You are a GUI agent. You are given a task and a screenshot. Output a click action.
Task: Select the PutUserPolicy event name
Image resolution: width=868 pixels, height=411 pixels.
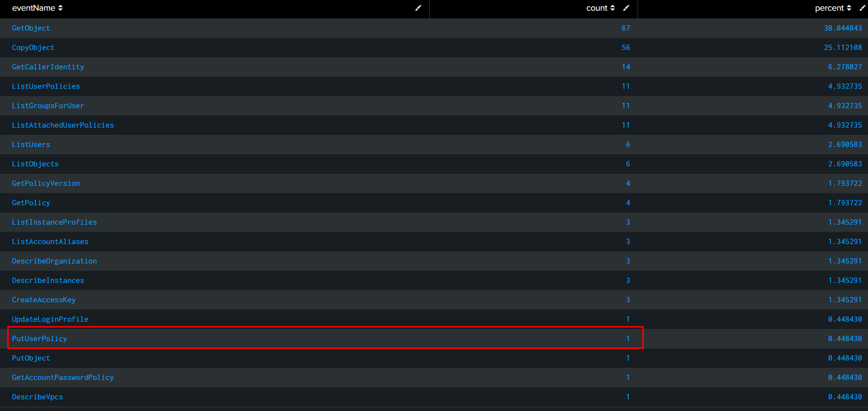(x=40, y=339)
